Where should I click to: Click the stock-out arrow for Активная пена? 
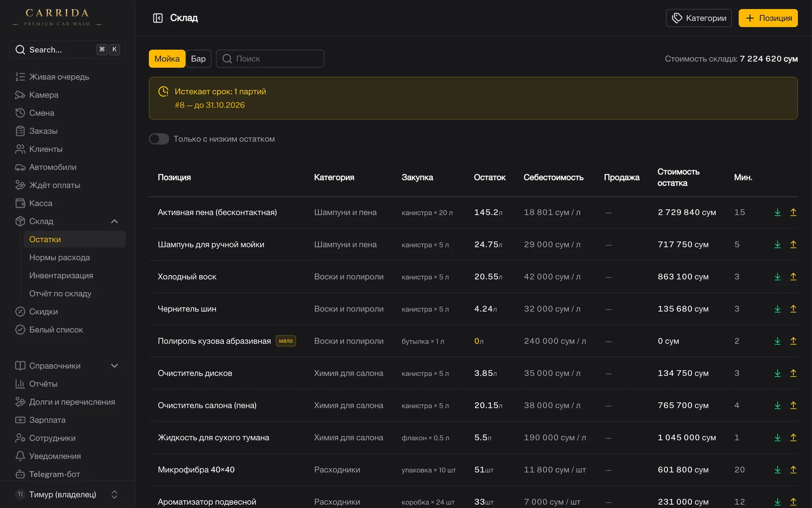coord(793,213)
